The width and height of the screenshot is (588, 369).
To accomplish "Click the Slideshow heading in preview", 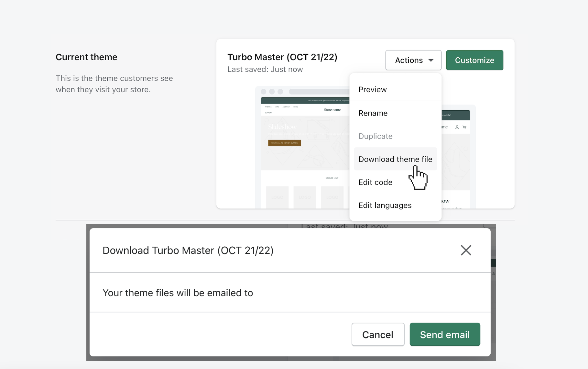I will click(282, 127).
